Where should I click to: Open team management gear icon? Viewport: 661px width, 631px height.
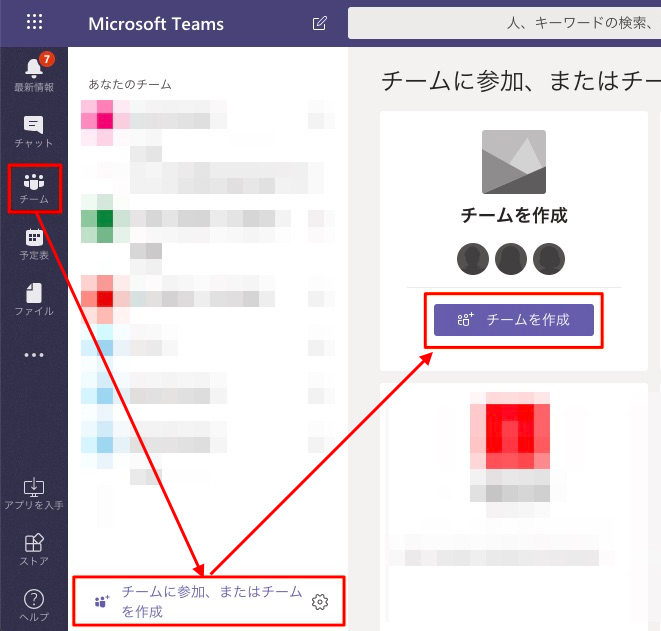pos(320,602)
